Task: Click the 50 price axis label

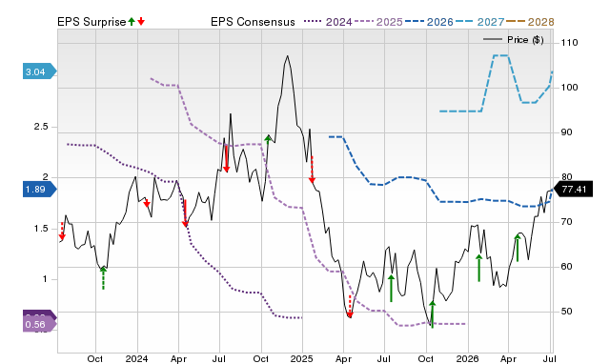Action: click(567, 312)
